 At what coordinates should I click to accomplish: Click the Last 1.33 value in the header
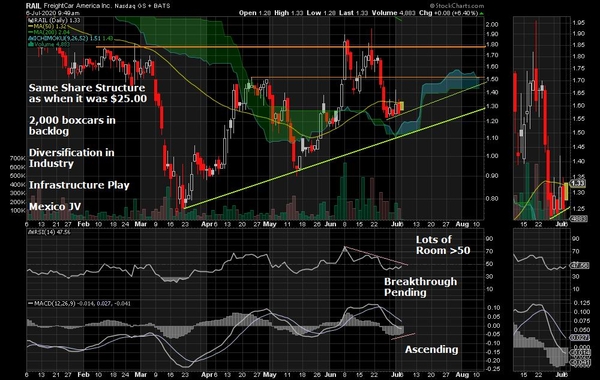[x=353, y=13]
